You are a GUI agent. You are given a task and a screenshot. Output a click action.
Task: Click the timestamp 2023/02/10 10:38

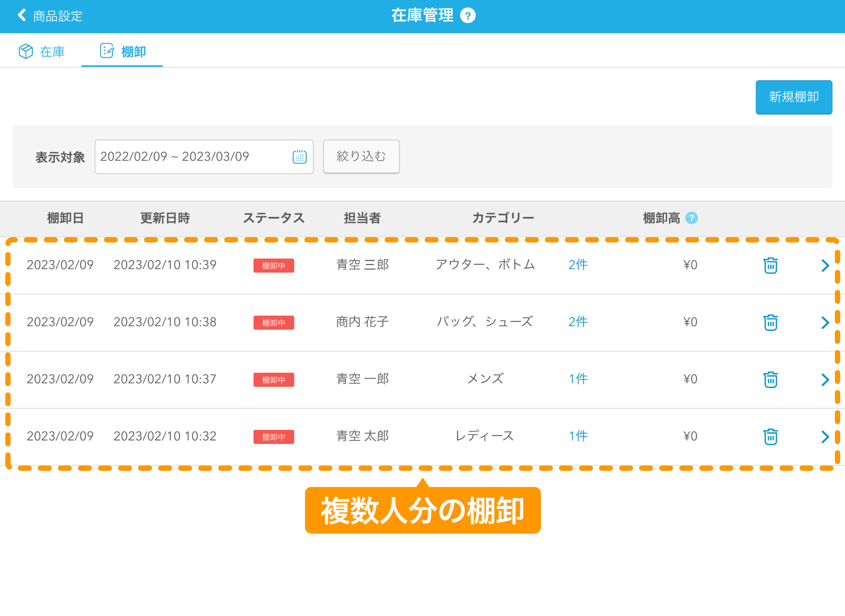point(165,322)
